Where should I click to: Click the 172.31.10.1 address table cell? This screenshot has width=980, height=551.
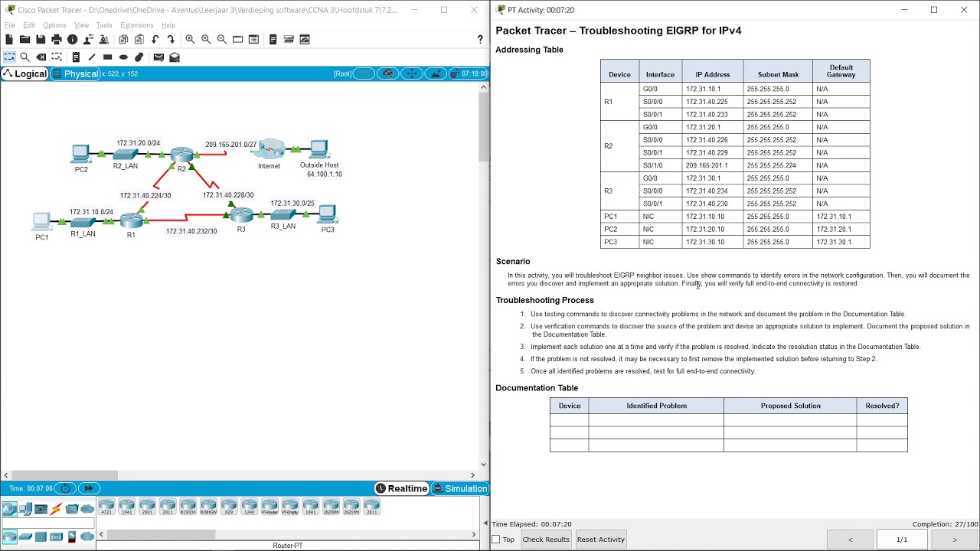tap(713, 89)
